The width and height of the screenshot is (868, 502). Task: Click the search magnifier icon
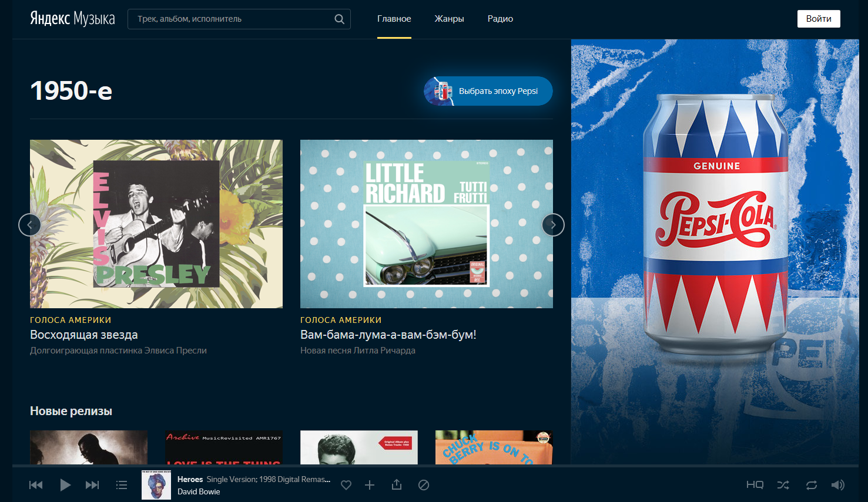(x=339, y=19)
